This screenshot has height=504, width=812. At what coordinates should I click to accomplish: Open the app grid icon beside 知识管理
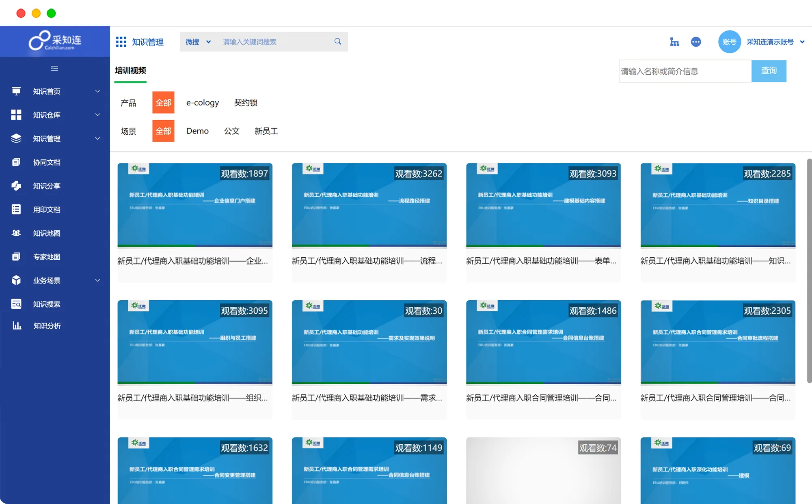point(121,42)
